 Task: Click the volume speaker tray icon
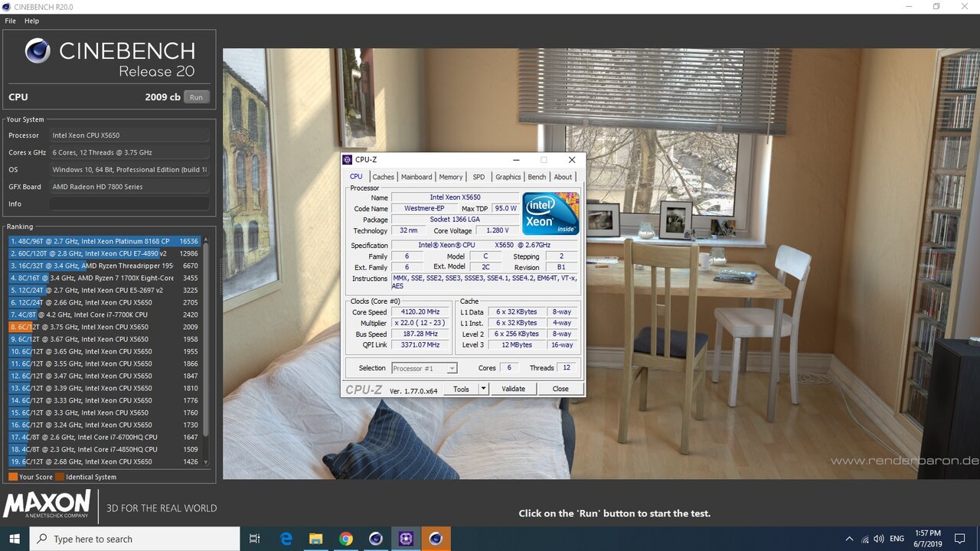880,539
